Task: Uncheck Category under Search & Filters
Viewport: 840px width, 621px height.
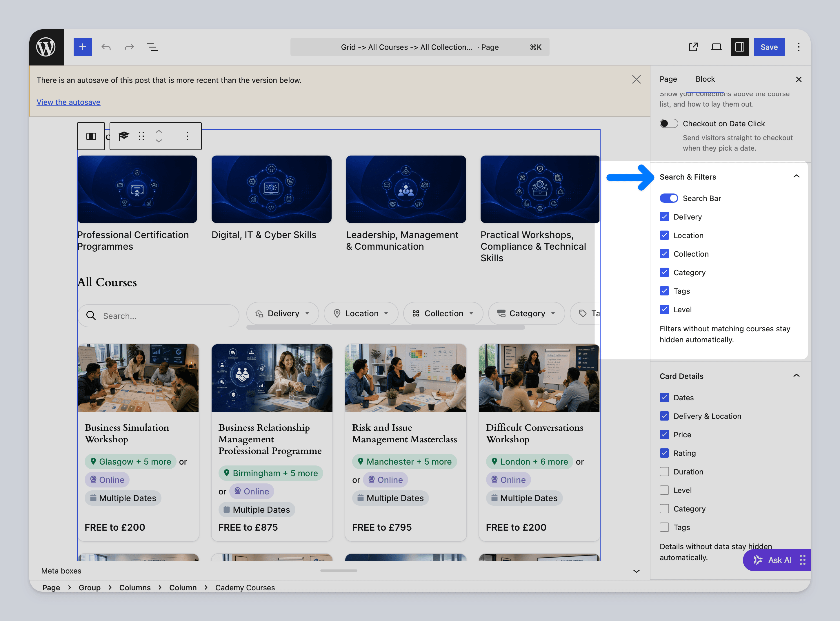Action: coord(664,272)
